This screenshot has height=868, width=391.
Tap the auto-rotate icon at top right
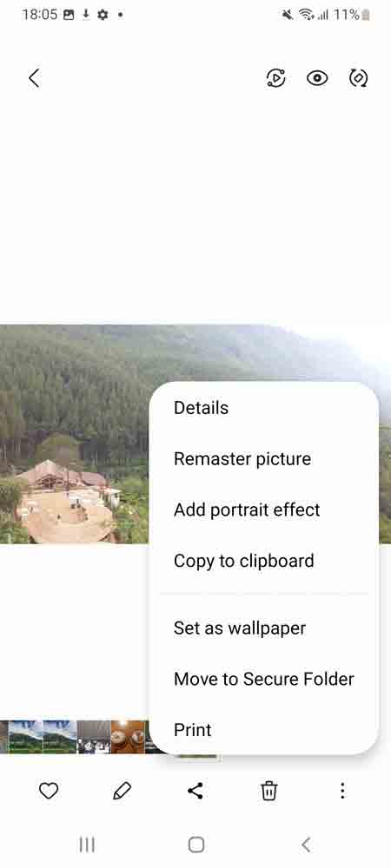[358, 78]
